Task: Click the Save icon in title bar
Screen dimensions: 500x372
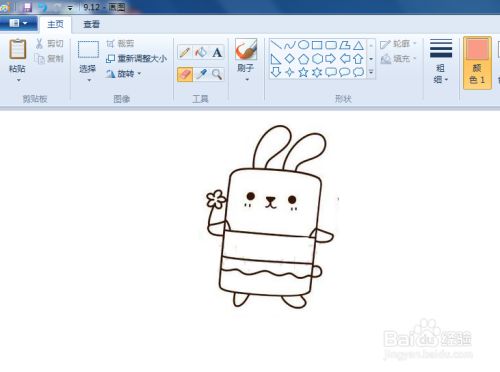Action: point(28,7)
